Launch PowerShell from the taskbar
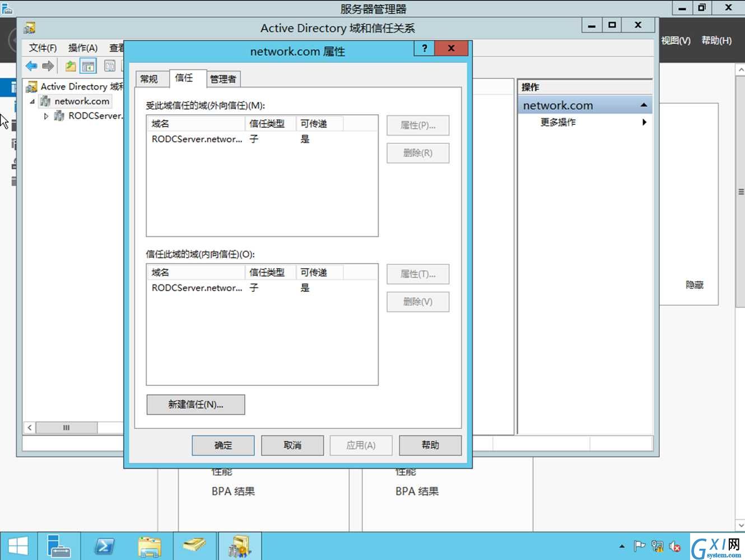The width and height of the screenshot is (745, 560). [104, 546]
